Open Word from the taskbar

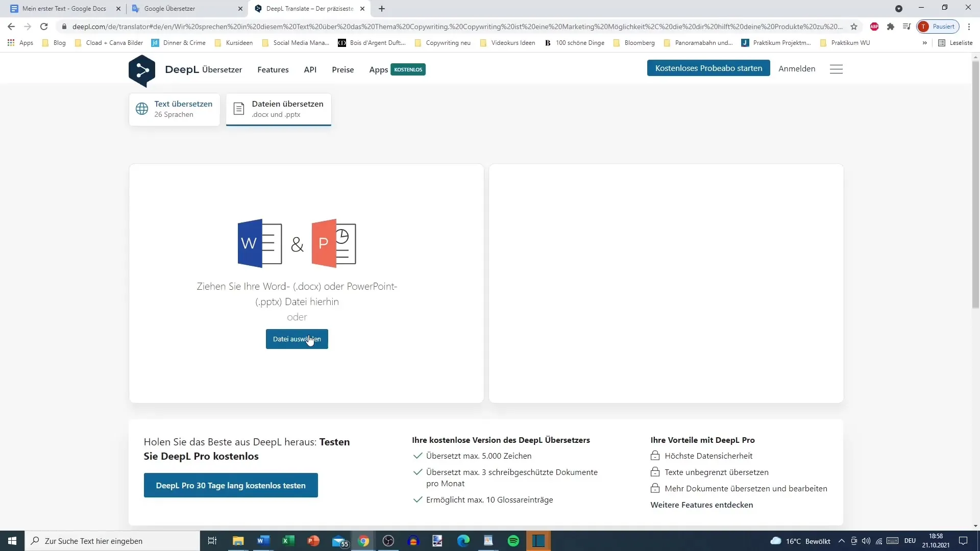click(263, 541)
